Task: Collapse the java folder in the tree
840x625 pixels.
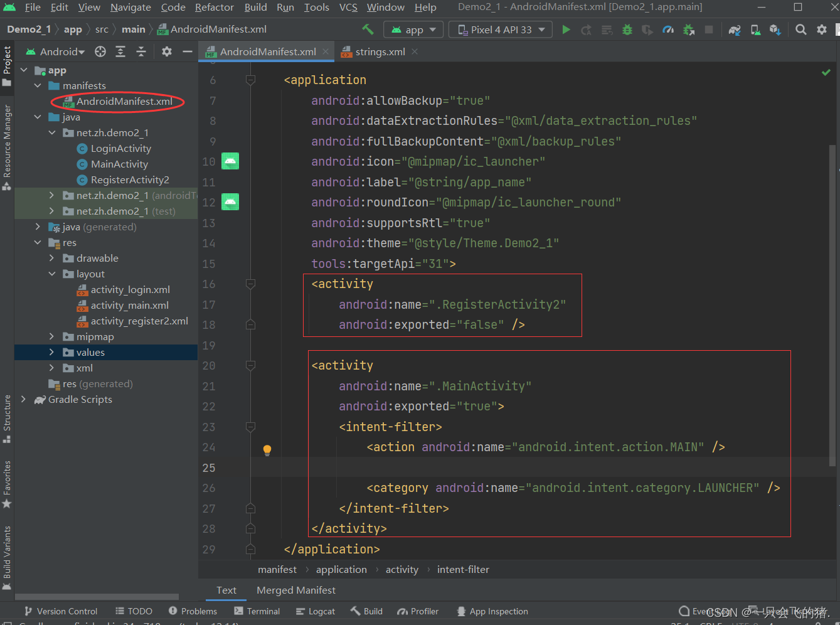Action: [38, 117]
